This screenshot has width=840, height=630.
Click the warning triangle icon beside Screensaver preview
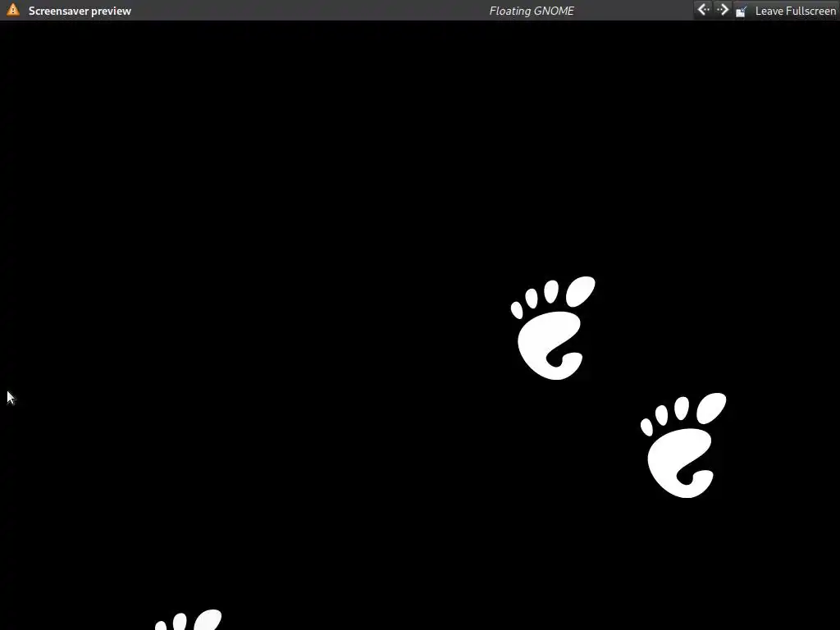click(x=13, y=10)
